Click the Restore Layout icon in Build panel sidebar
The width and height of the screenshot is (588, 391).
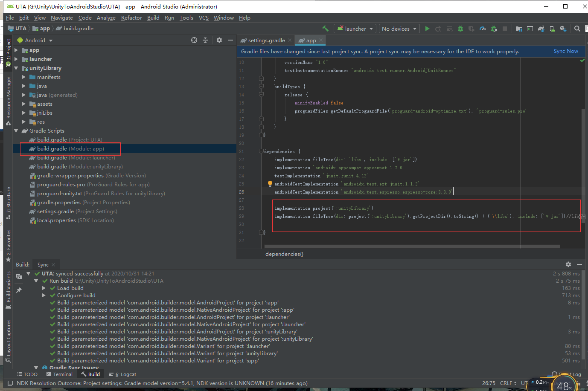19,276
